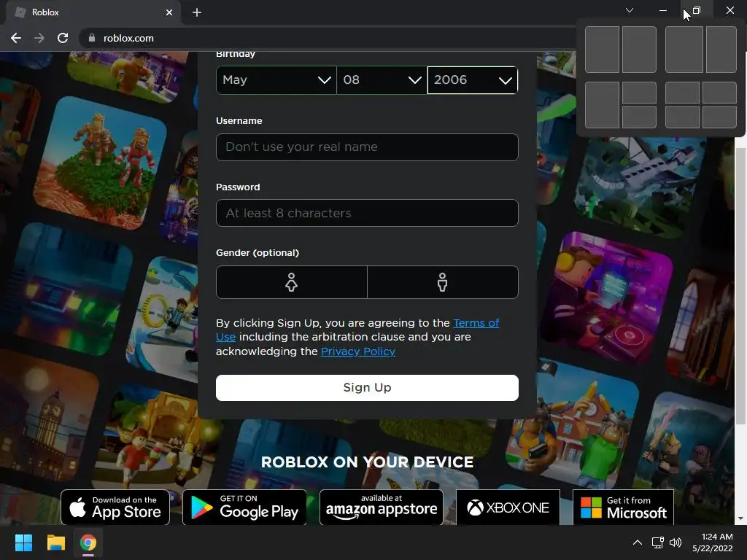Click the roblox.com address bar
Image resolution: width=747 pixels, height=560 pixels.
[x=329, y=38]
